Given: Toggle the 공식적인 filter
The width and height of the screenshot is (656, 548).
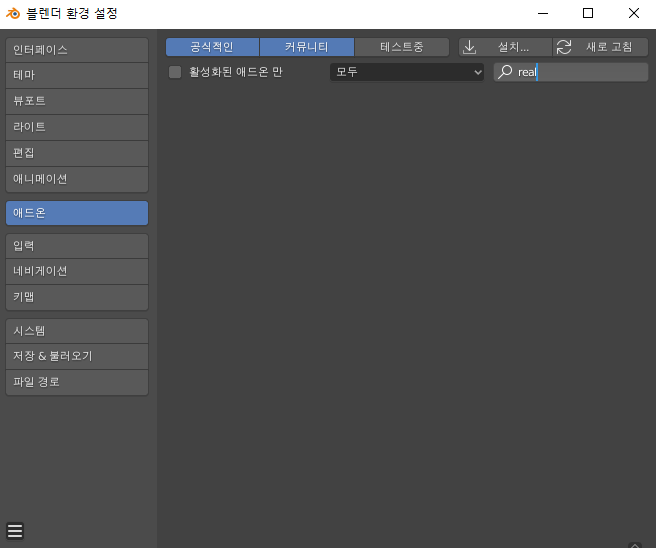Looking at the screenshot, I should coord(212,47).
